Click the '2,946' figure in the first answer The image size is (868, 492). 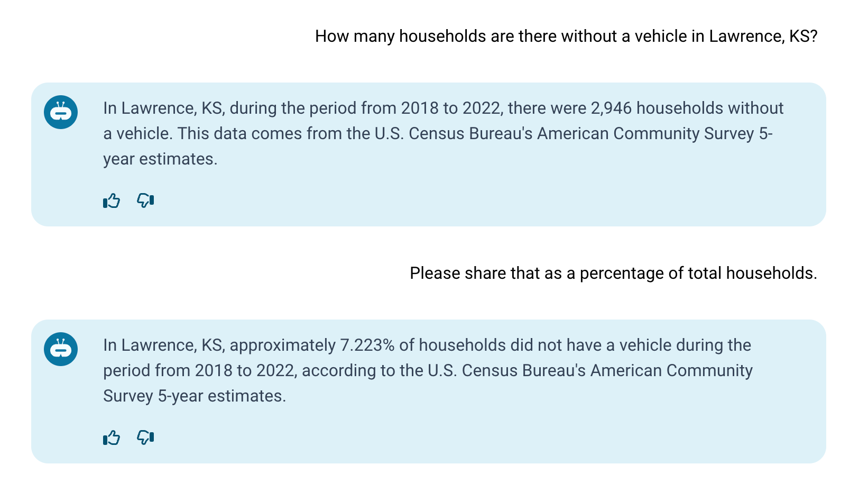(611, 108)
